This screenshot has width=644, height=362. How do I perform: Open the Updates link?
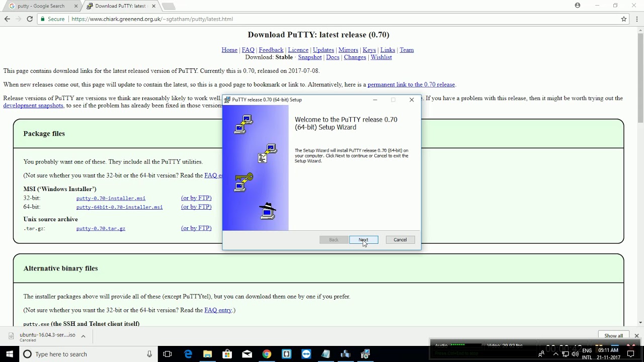pyautogui.click(x=324, y=50)
